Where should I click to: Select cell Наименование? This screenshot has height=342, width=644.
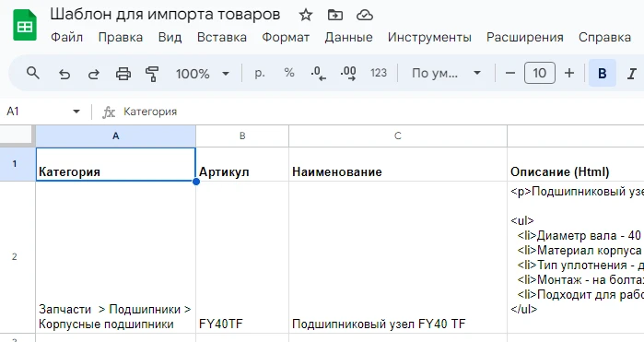(398, 164)
